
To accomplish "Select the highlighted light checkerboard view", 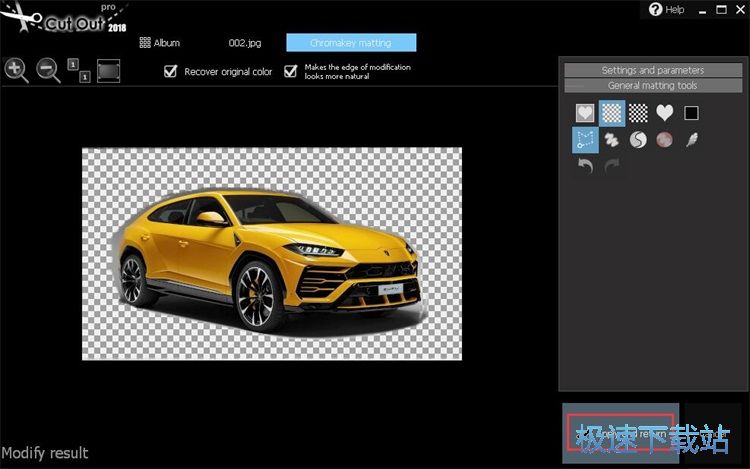I will point(612,113).
